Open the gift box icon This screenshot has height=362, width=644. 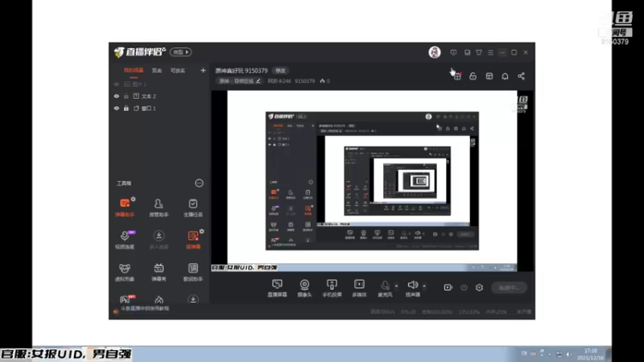(x=457, y=76)
